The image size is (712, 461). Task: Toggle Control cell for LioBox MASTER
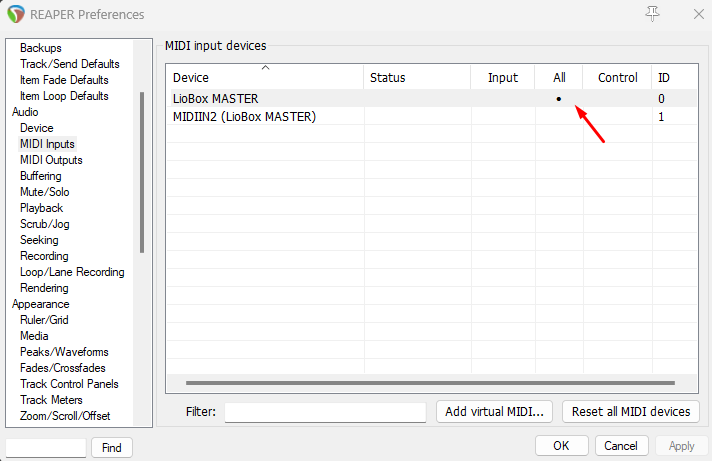[618, 98]
